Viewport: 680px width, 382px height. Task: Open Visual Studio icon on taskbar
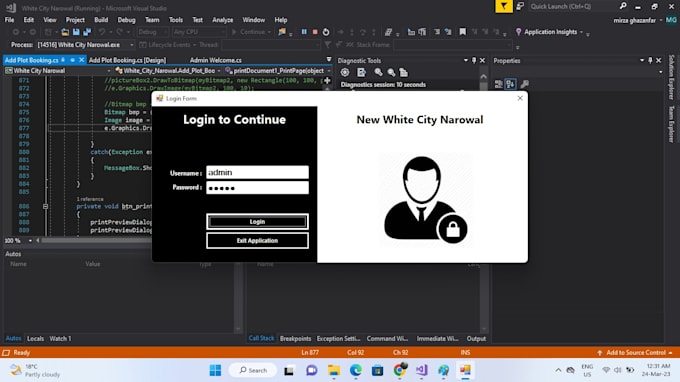(422, 370)
